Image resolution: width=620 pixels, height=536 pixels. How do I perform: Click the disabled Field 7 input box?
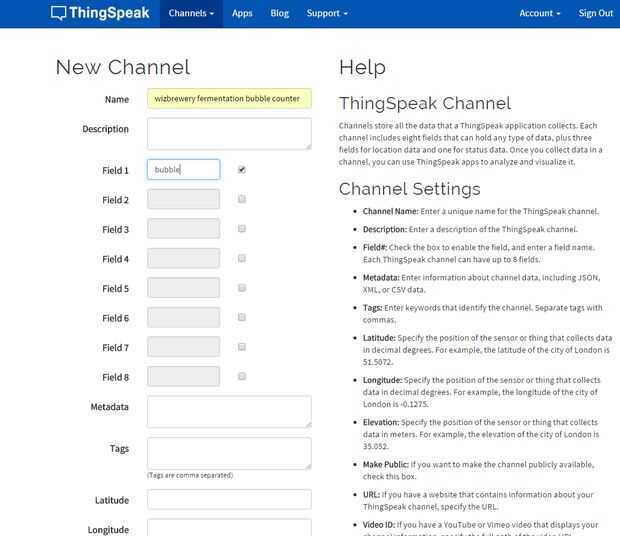pyautogui.click(x=183, y=347)
